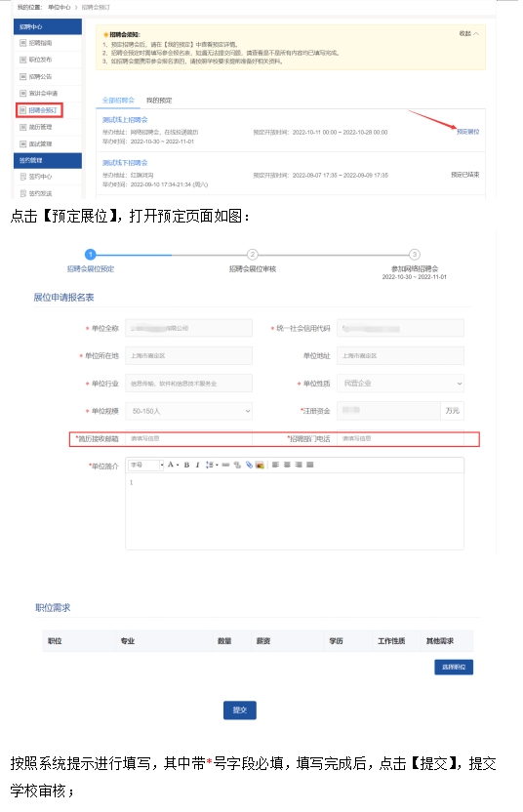523x812 pixels.
Task: Click the insert image icon
Action: (260, 465)
